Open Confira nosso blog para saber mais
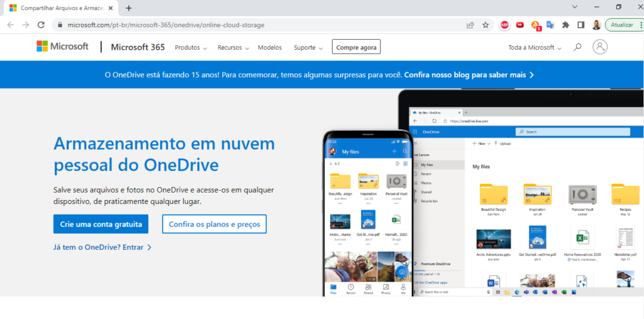The image size is (644, 319). click(469, 75)
